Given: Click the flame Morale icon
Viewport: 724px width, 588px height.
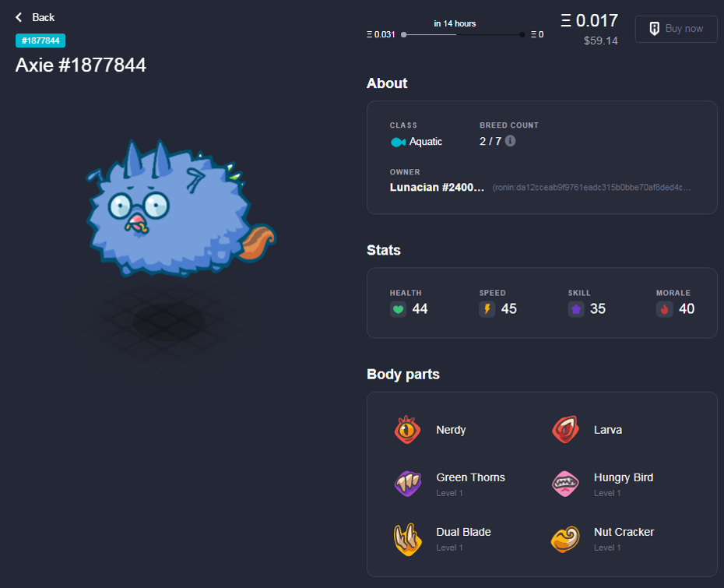Looking at the screenshot, I should [664, 309].
